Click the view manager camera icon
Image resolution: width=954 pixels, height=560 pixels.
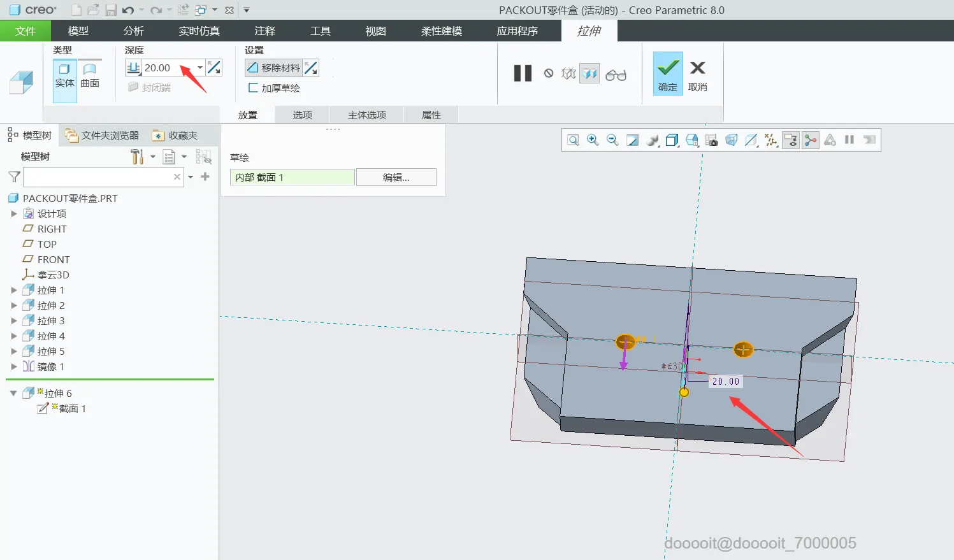tap(712, 140)
